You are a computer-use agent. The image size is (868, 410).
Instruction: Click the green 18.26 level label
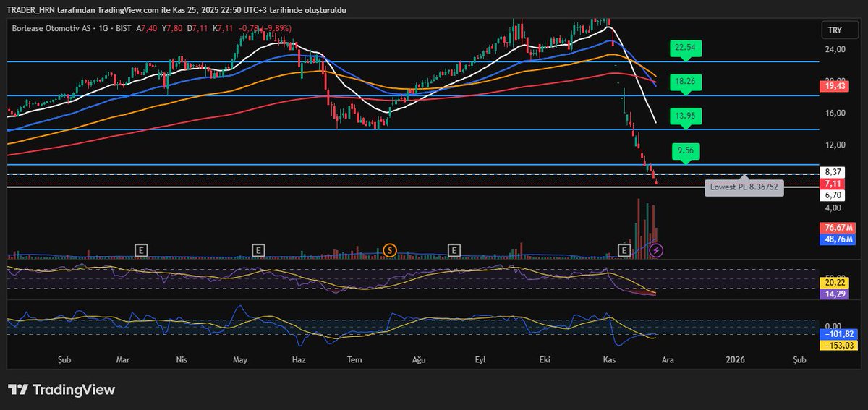(684, 82)
